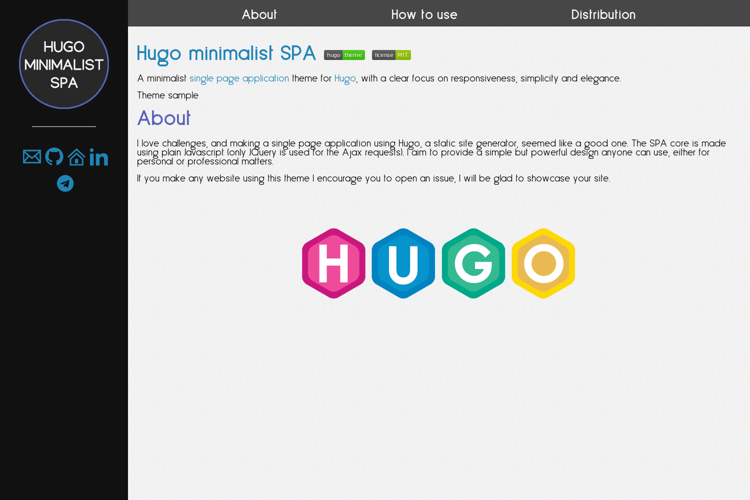Click the yellow O hexagon logo
This screenshot has height=500, width=750.
543,263
